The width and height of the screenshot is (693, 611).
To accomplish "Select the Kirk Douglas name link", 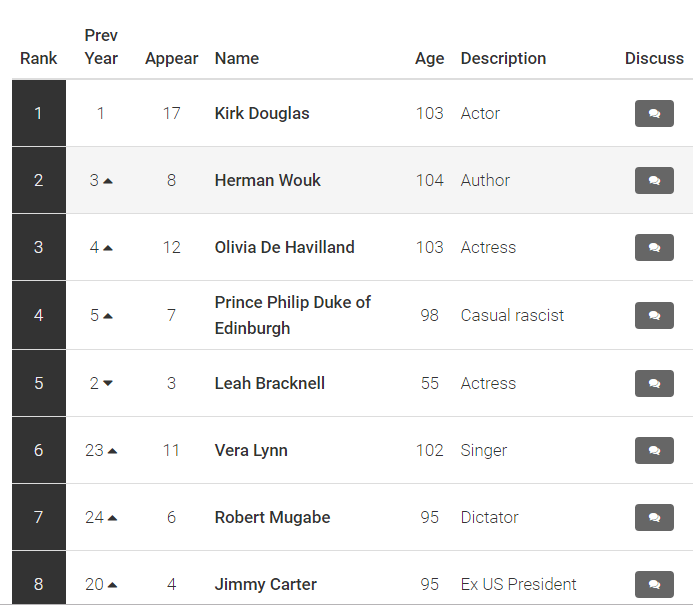I will [262, 114].
